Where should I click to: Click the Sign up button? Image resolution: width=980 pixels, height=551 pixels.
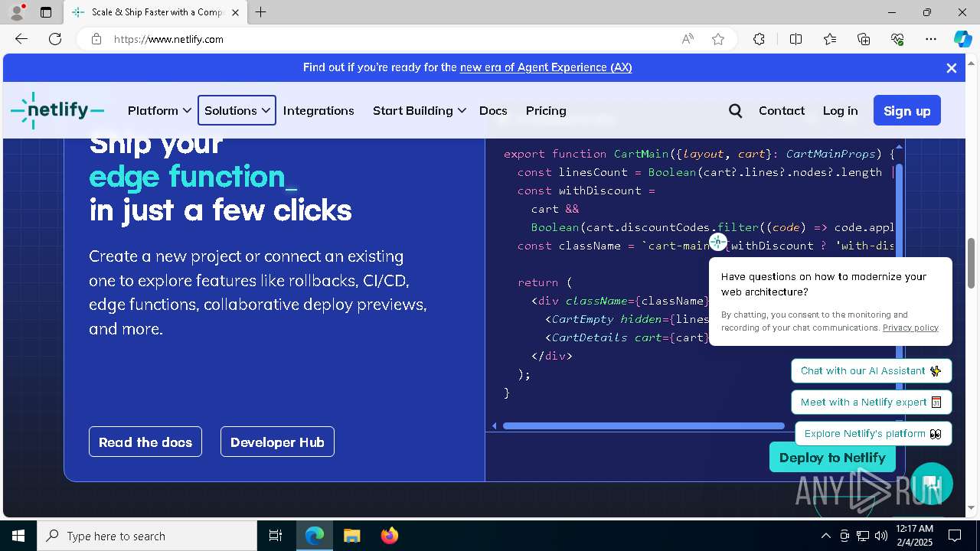[907, 111]
